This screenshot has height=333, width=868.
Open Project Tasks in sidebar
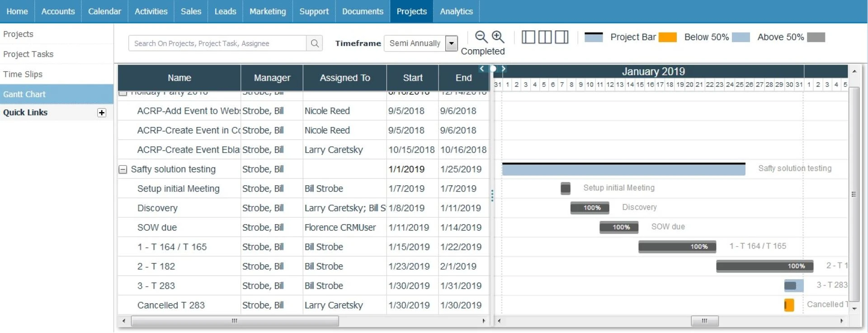pos(28,54)
